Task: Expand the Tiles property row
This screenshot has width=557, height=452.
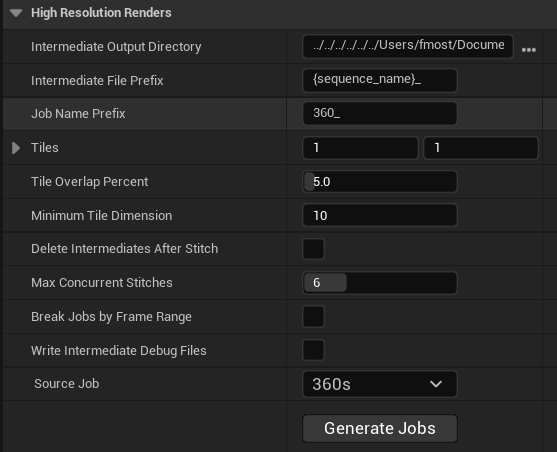Action: [x=16, y=148]
